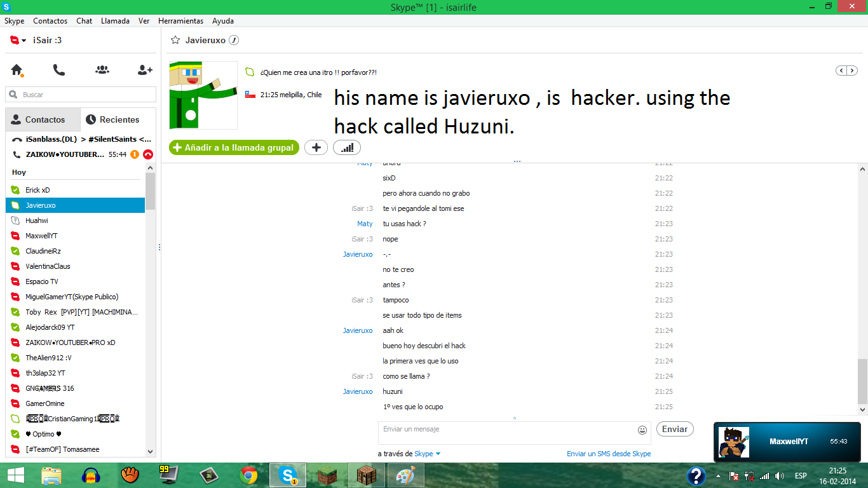Viewport: 868px width, 488px height.
Task: Click Windows Start button
Action: (15, 475)
